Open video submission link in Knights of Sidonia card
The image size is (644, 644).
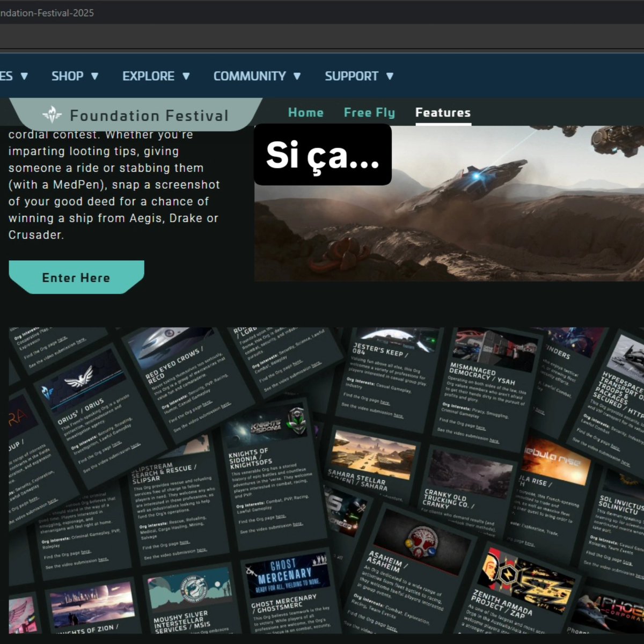[297, 525]
